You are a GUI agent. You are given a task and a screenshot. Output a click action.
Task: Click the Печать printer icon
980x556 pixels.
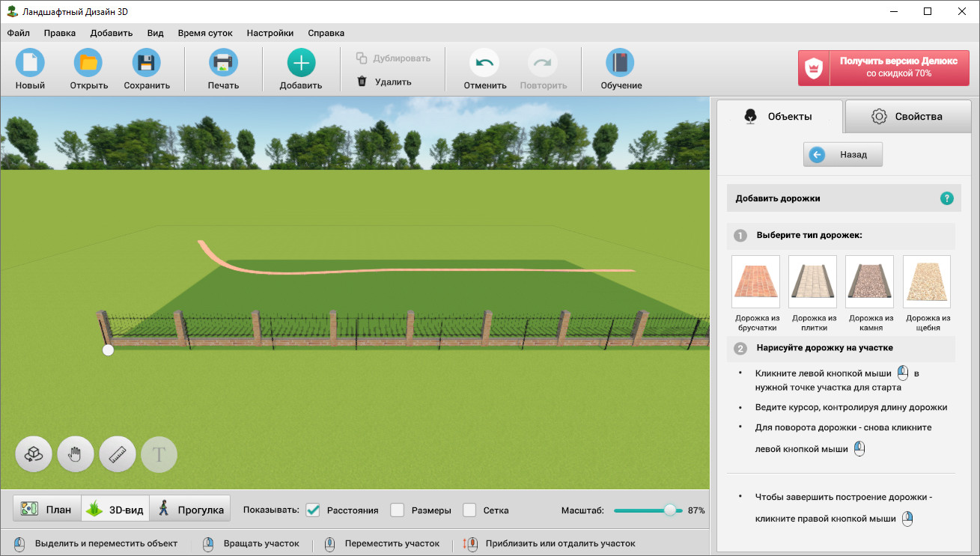click(223, 63)
